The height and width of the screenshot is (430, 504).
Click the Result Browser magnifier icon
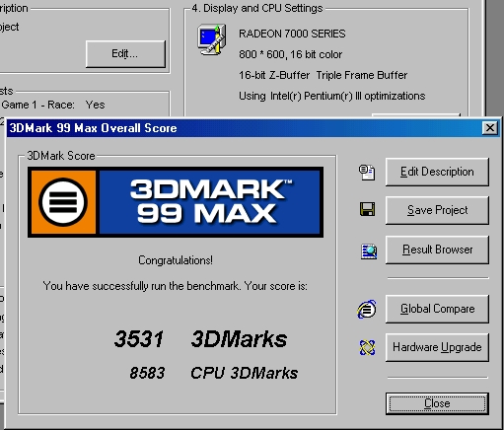(x=369, y=251)
